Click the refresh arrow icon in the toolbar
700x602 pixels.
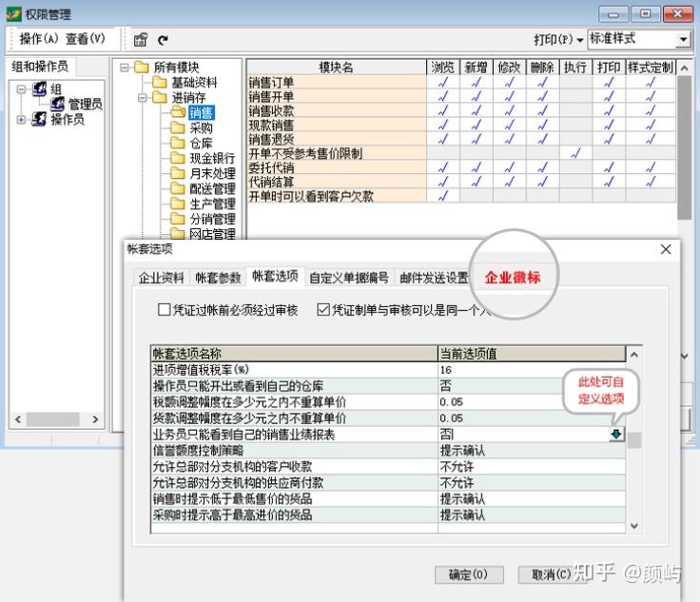[x=163, y=40]
